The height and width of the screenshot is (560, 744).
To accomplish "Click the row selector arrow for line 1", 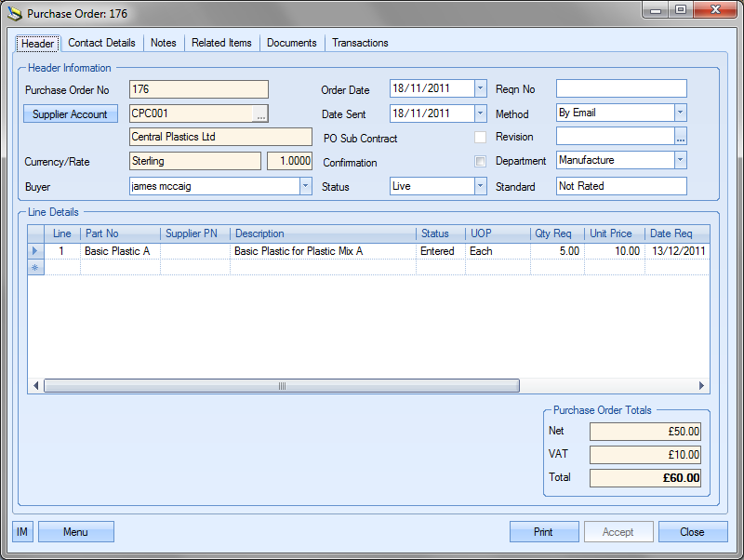I will (x=36, y=251).
